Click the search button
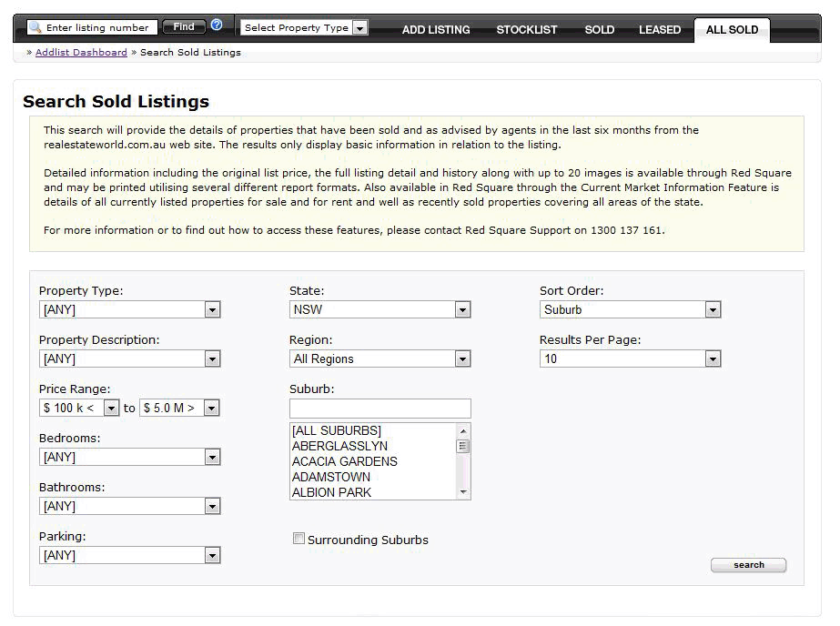Image resolution: width=840 pixels, height=626 pixels. [748, 565]
